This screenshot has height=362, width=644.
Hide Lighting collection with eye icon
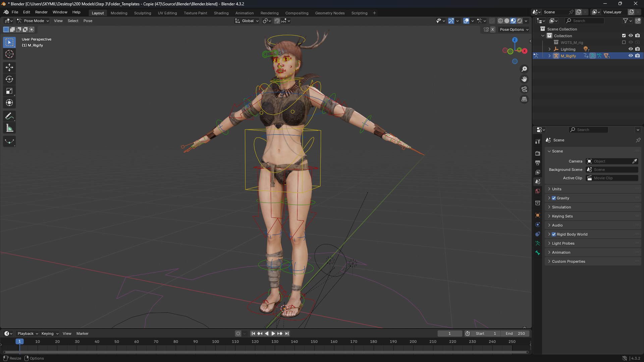pyautogui.click(x=631, y=49)
